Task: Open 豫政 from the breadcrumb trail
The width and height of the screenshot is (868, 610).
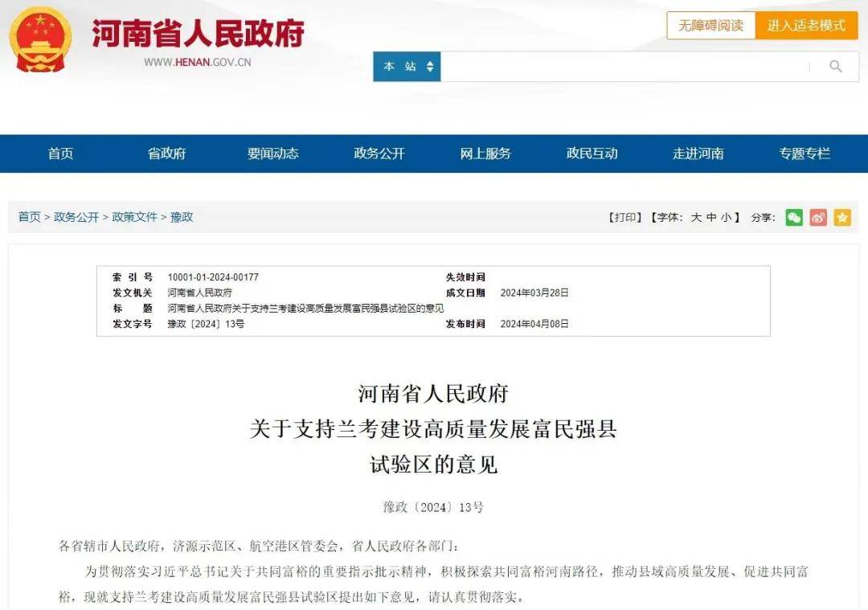Action: pyautogui.click(x=179, y=217)
